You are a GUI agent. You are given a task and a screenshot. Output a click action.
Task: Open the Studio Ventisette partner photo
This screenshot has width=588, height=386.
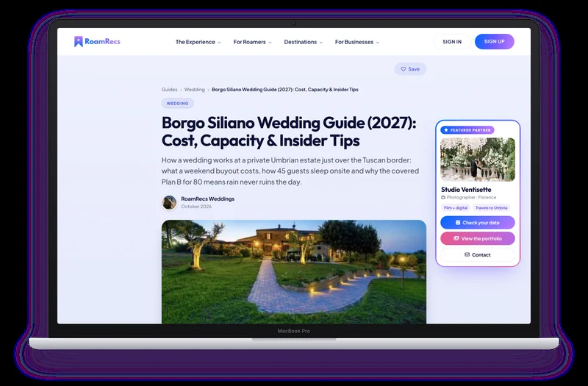click(x=477, y=160)
